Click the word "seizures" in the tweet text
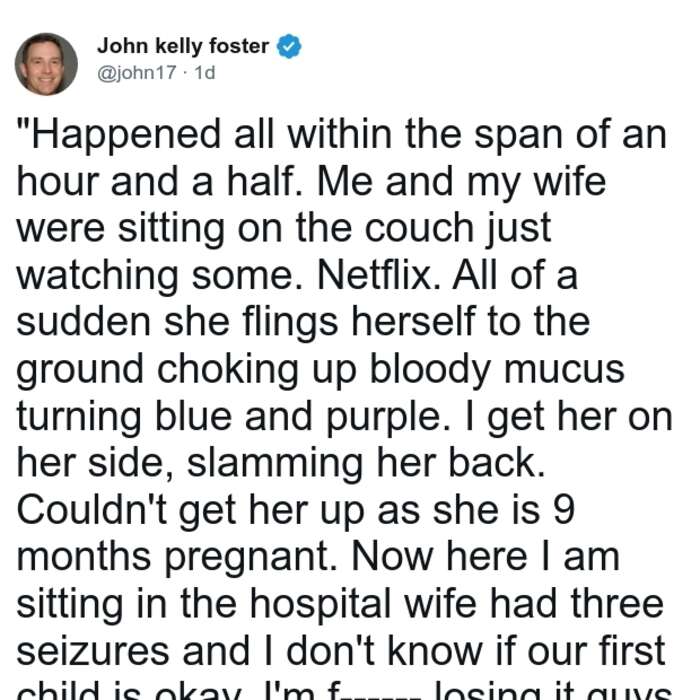Screen dimensions: 700x700 pyautogui.click(x=93, y=651)
